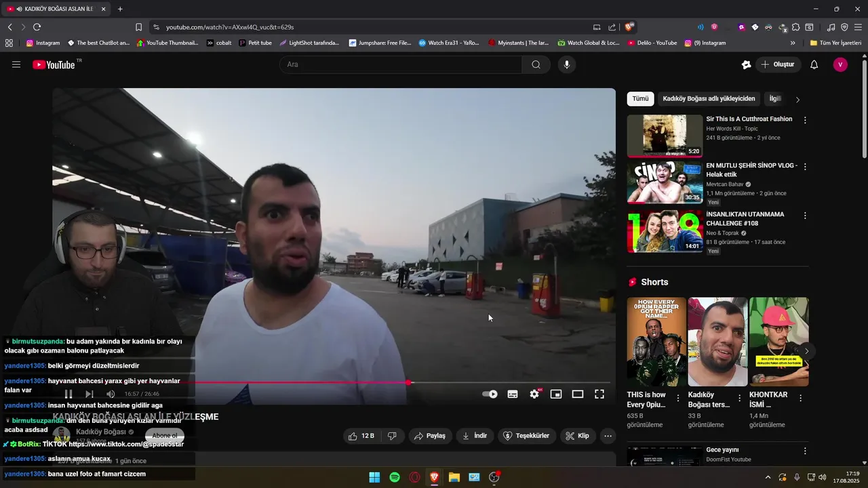Start voice search with the microphone

pyautogui.click(x=567, y=64)
